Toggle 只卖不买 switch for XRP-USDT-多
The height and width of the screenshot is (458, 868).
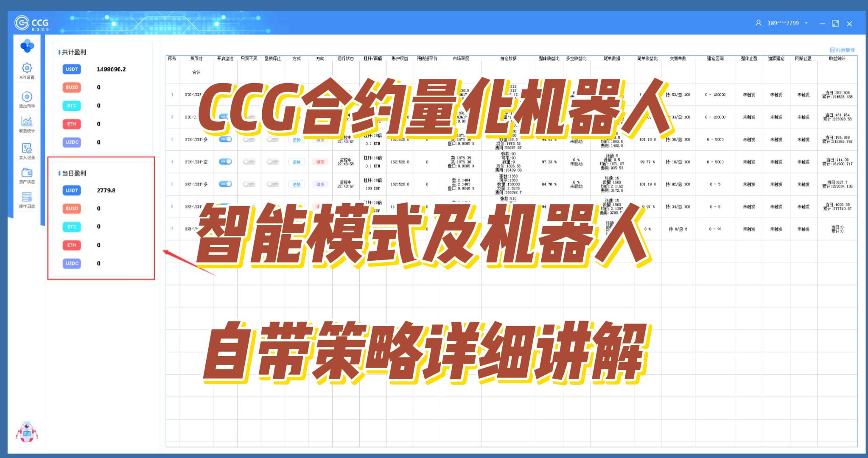click(x=249, y=184)
